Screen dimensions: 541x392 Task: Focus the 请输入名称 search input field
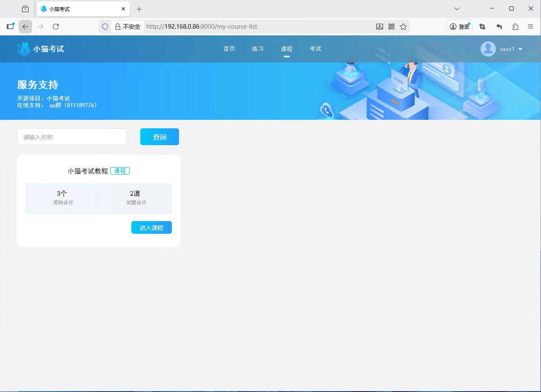(x=72, y=137)
